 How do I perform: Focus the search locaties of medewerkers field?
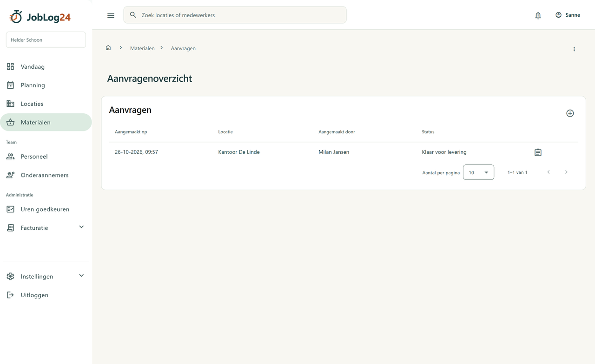[x=235, y=15]
